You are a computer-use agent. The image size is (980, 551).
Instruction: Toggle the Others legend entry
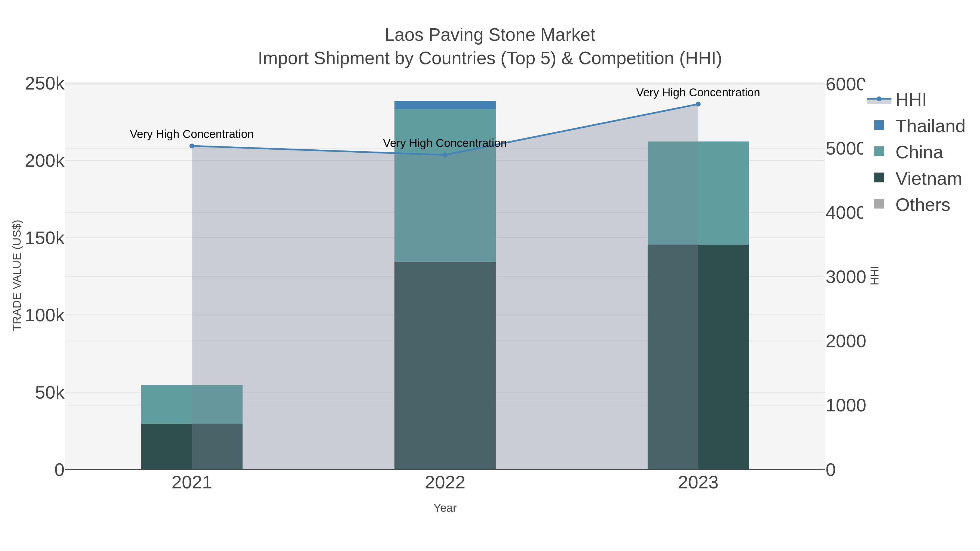tap(912, 205)
